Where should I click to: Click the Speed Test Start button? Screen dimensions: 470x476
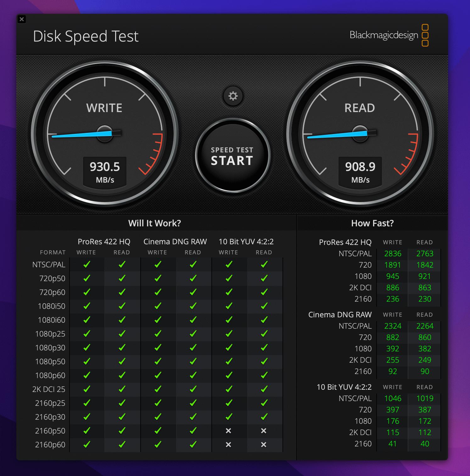(232, 156)
